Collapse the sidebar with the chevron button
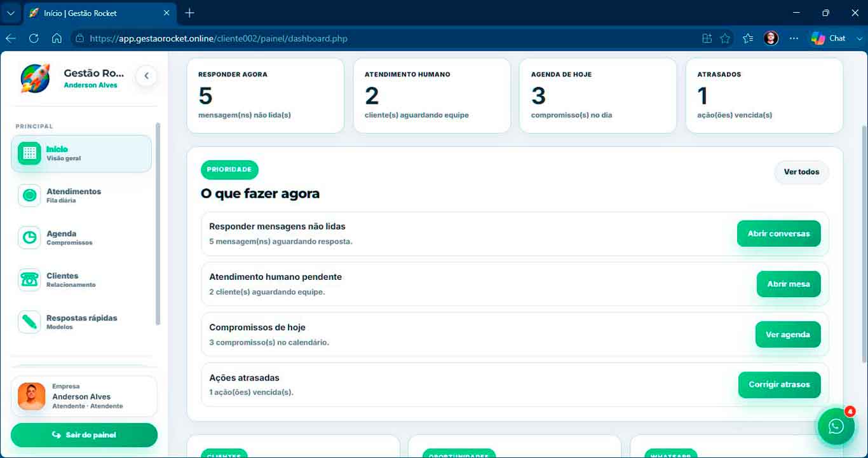The width and height of the screenshot is (868, 458). tap(146, 76)
